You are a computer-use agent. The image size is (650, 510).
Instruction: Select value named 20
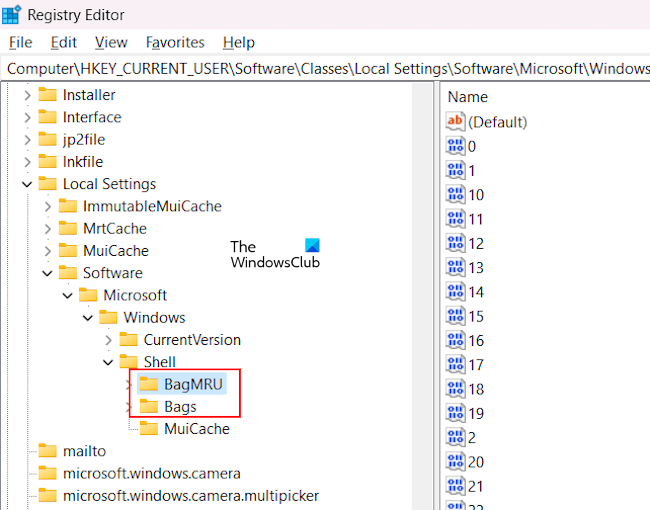476,462
